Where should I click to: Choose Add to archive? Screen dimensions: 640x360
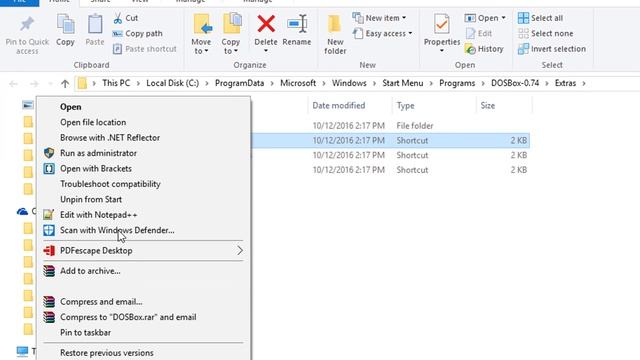coord(143,271)
